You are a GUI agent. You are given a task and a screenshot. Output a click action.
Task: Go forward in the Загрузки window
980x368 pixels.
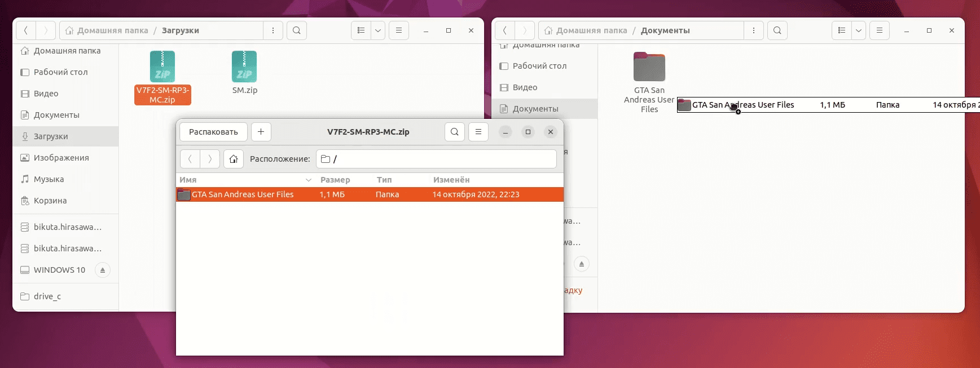[x=46, y=30]
